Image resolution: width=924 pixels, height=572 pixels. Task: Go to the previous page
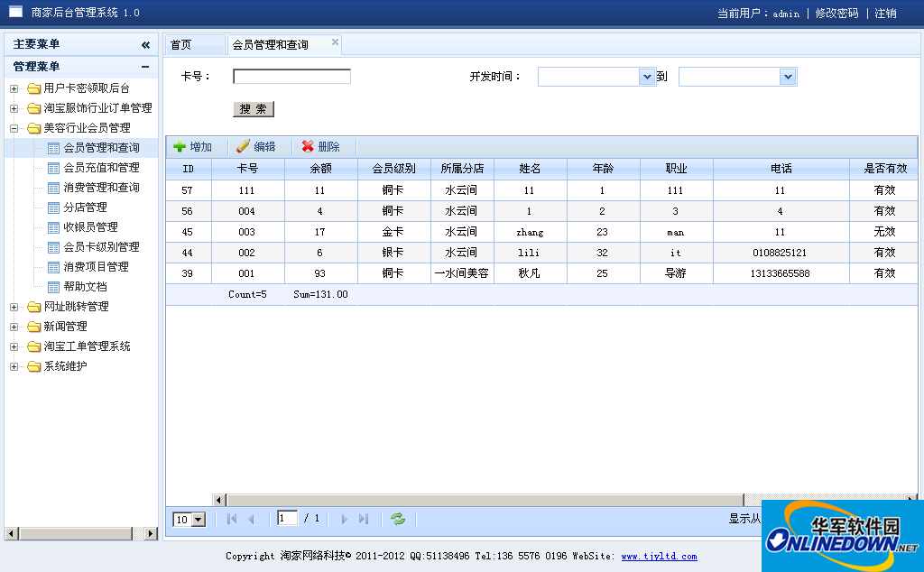click(251, 519)
